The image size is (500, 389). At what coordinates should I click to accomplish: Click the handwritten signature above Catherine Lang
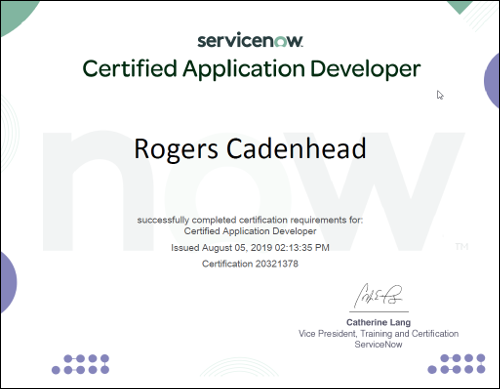[x=378, y=295]
